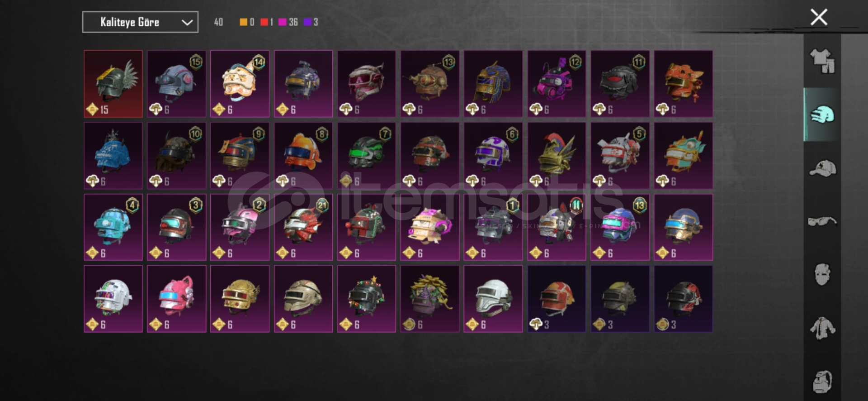The height and width of the screenshot is (401, 868).
Task: Open the face mask category in sidebar
Action: (x=822, y=274)
